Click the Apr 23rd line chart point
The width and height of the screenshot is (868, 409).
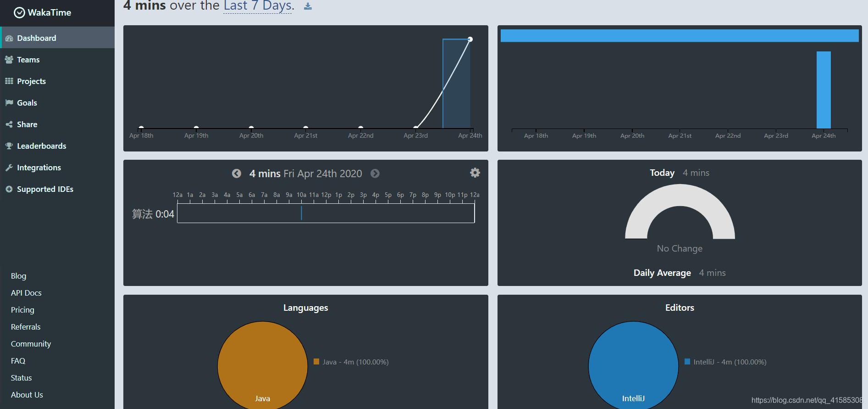(x=415, y=128)
